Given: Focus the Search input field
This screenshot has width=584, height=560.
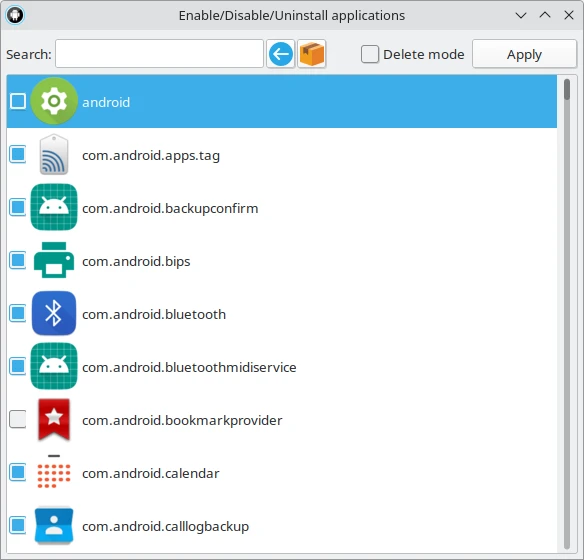Looking at the screenshot, I should [x=159, y=54].
